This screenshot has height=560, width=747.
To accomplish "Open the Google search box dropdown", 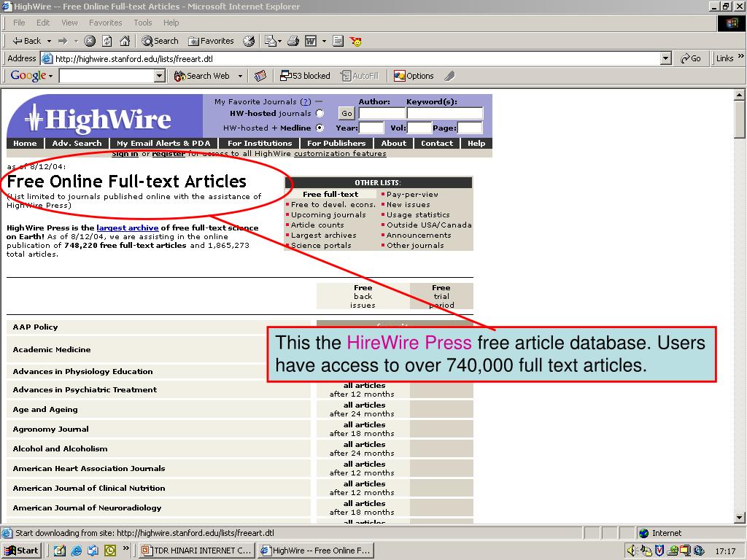I will tap(160, 76).
